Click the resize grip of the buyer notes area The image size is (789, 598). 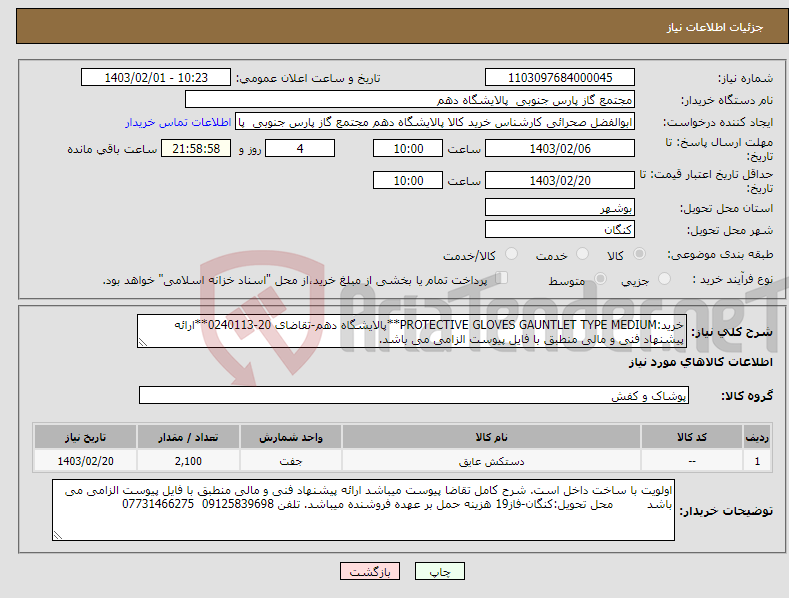(x=58, y=536)
